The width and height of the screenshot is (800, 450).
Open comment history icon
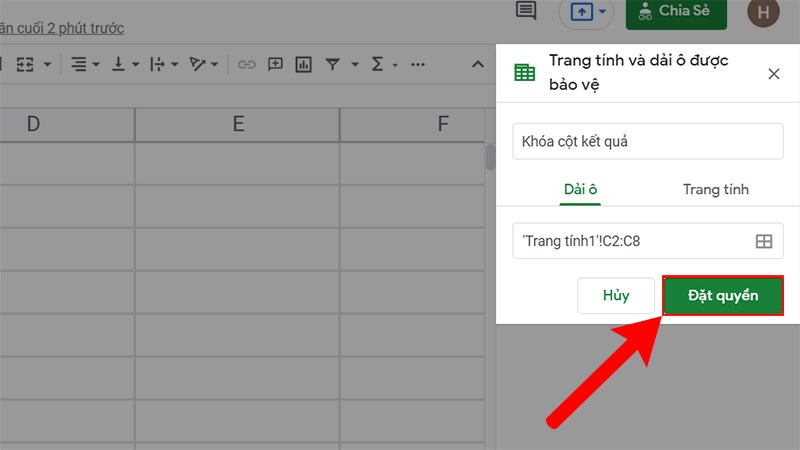coord(526,10)
